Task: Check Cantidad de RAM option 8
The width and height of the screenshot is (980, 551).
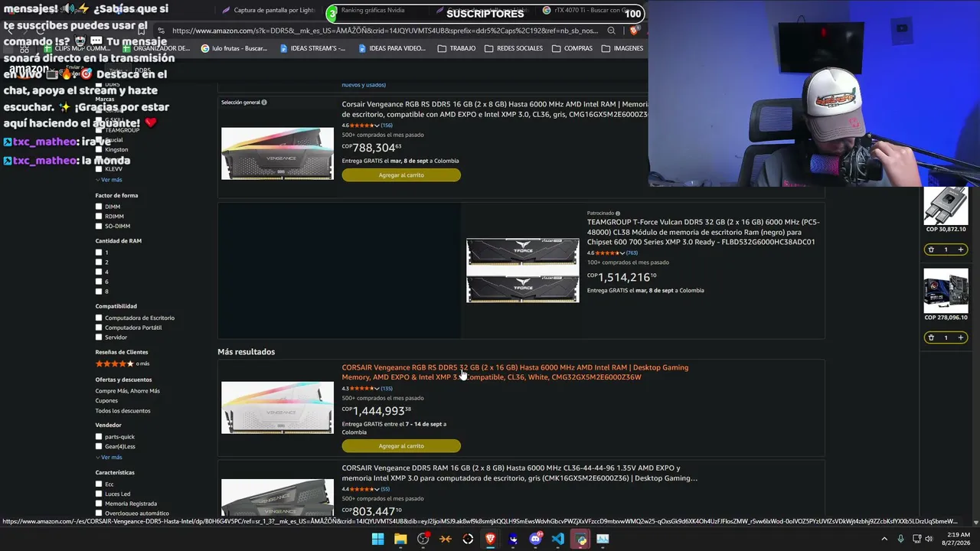Action: coord(99,292)
